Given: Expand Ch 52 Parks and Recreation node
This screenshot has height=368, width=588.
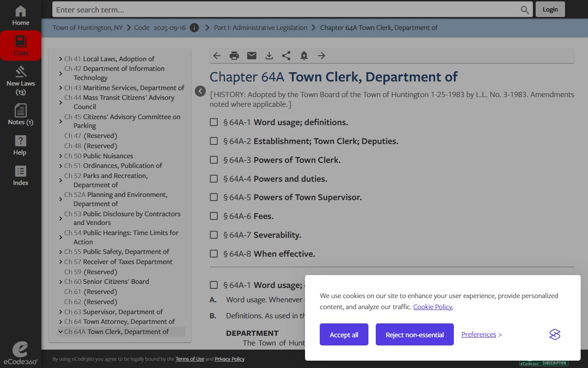Looking at the screenshot, I should tap(61, 180).
